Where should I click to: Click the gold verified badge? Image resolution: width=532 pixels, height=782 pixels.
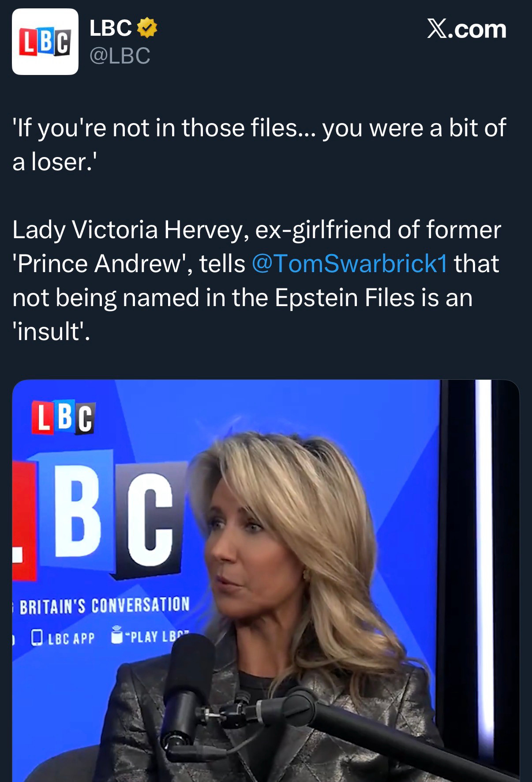147,28
